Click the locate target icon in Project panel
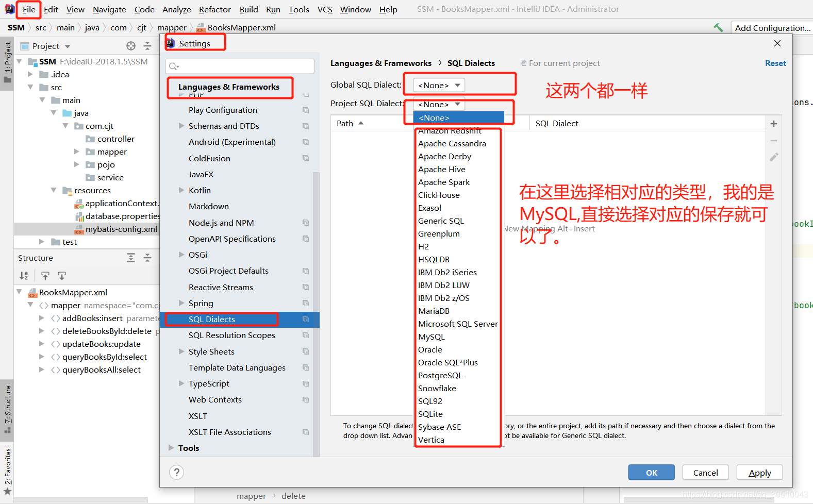813x504 pixels. click(131, 46)
